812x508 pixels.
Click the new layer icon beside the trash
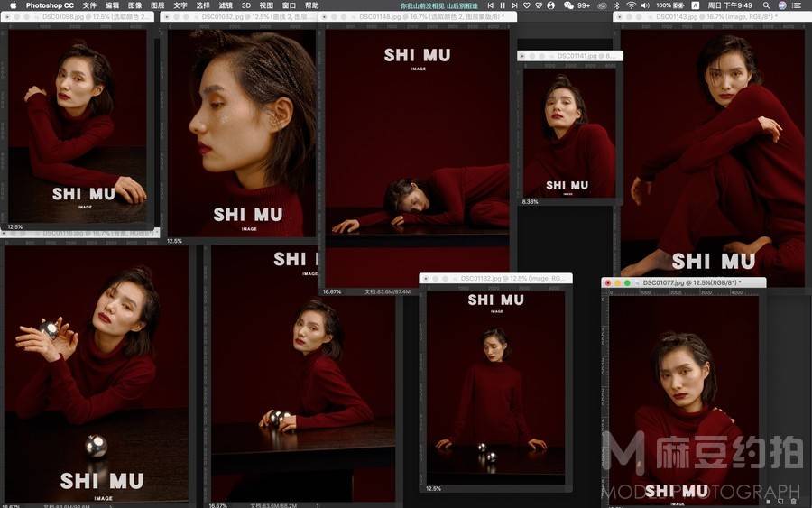click(x=780, y=502)
